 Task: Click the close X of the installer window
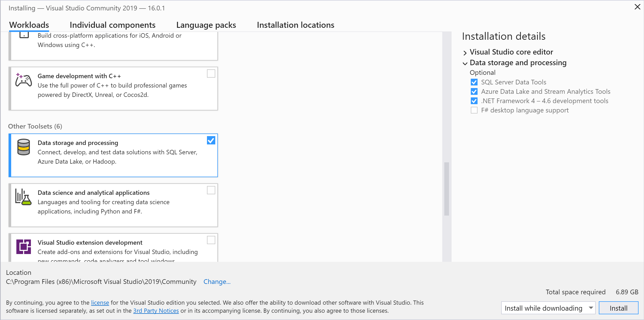(x=637, y=7)
